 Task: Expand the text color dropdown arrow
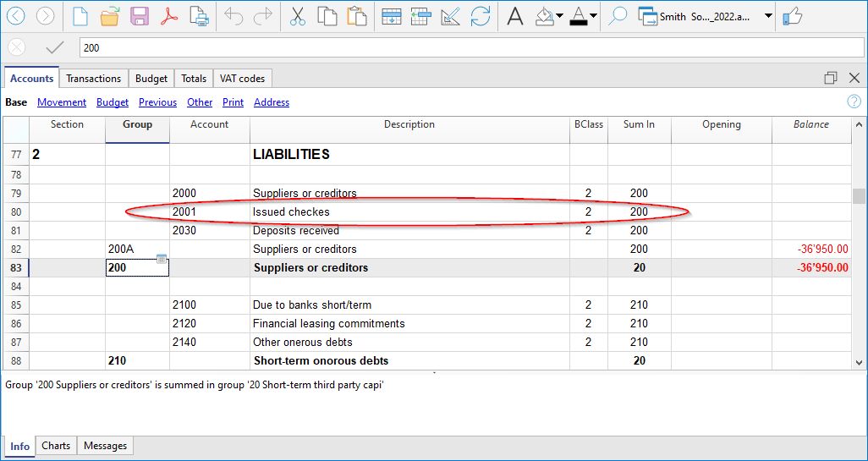(593, 16)
